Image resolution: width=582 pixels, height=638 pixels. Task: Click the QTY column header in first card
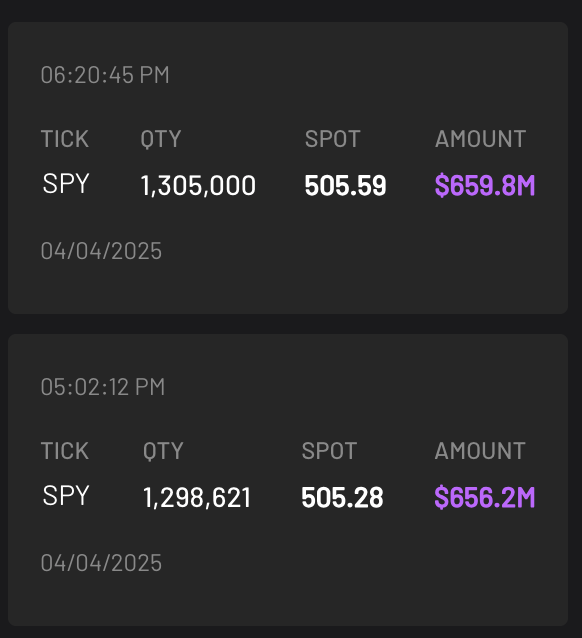coord(161,139)
